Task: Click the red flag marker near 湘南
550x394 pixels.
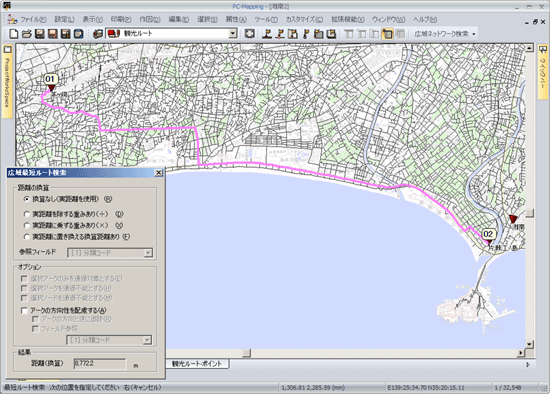Action: pyautogui.click(x=513, y=219)
